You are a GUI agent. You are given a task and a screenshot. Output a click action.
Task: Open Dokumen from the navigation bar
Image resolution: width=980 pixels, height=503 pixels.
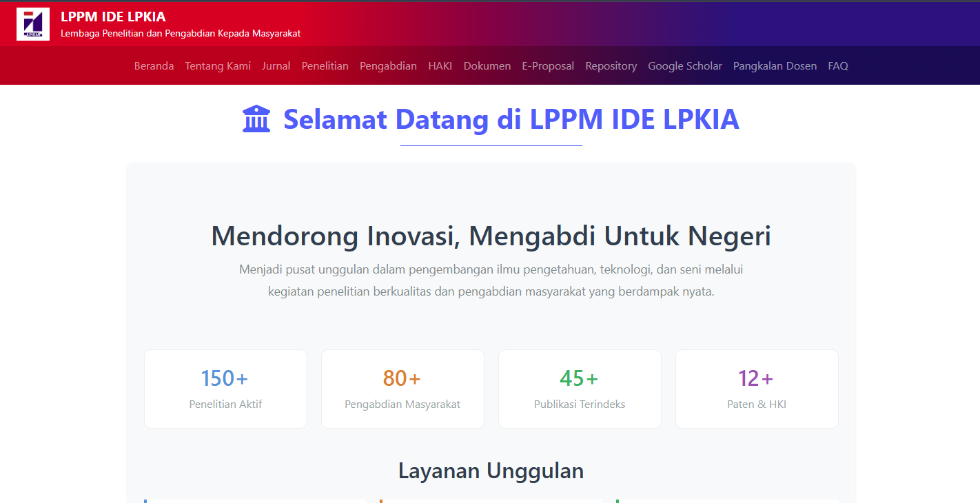[x=487, y=66]
